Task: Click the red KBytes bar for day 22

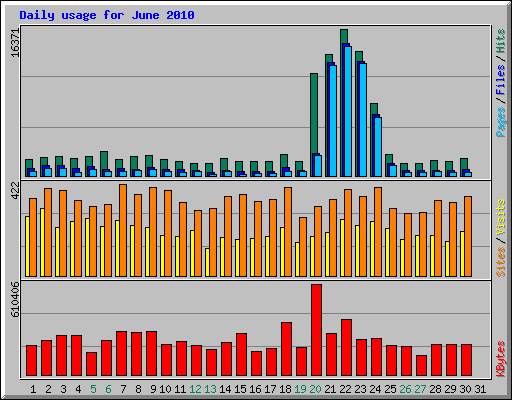Action: (x=346, y=348)
